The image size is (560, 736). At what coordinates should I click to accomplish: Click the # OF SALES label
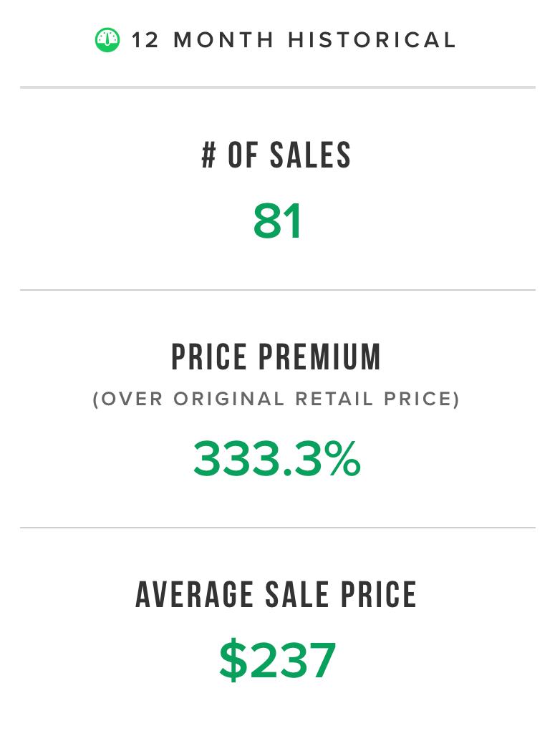276,156
